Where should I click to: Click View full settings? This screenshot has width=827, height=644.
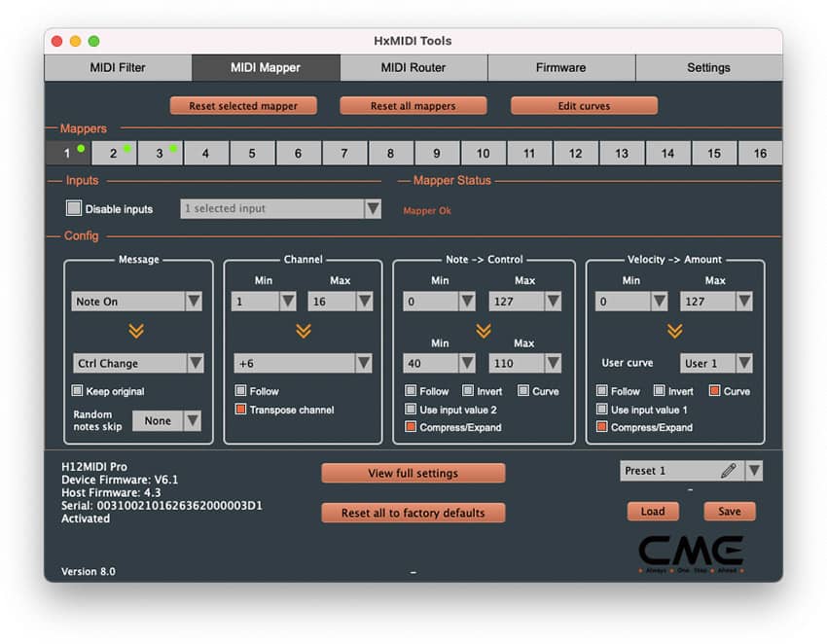click(413, 473)
